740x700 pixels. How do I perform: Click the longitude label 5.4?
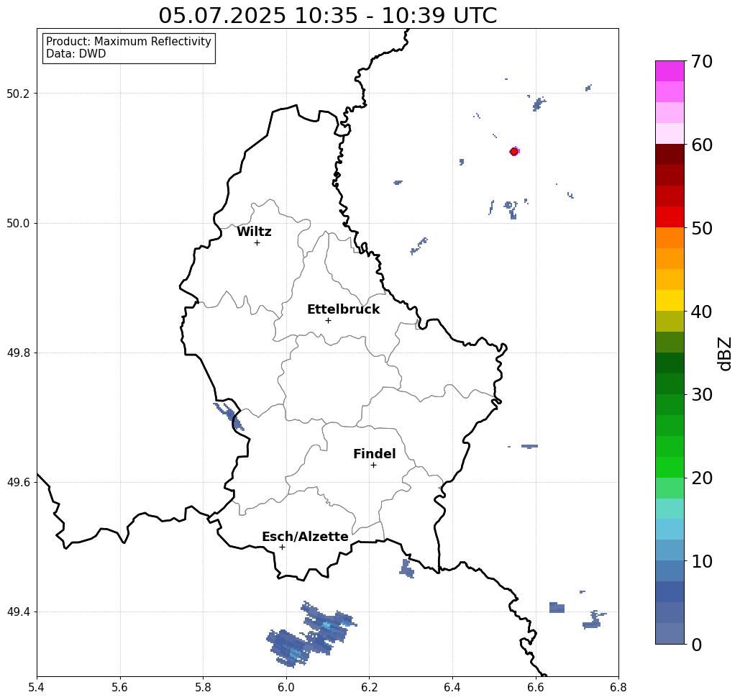[x=37, y=687]
